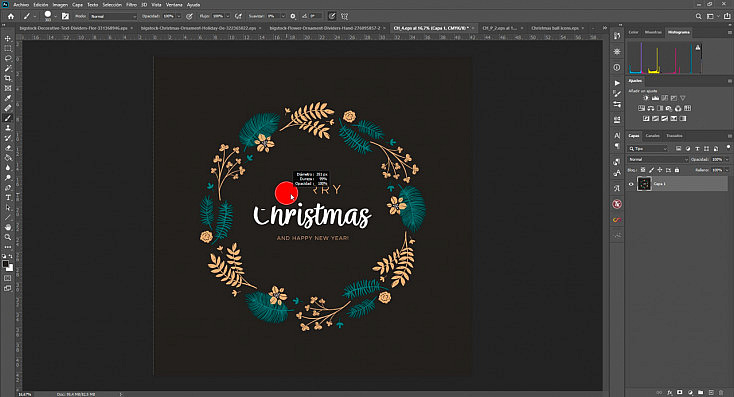Open the brush settings panel icon

(x=65, y=16)
